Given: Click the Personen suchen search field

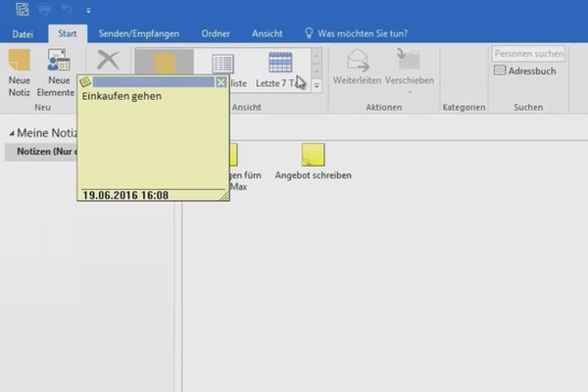Looking at the screenshot, I should pyautogui.click(x=528, y=54).
